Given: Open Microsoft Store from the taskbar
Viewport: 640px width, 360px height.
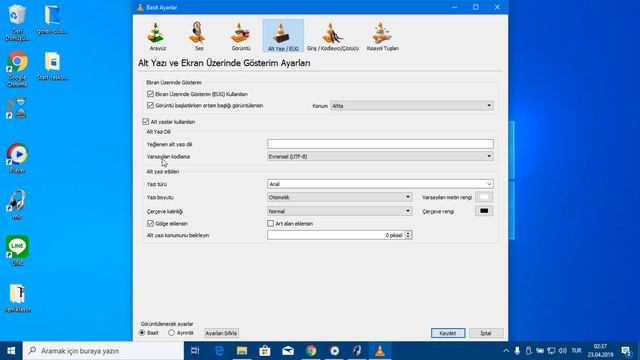Looking at the screenshot, I should tap(265, 351).
